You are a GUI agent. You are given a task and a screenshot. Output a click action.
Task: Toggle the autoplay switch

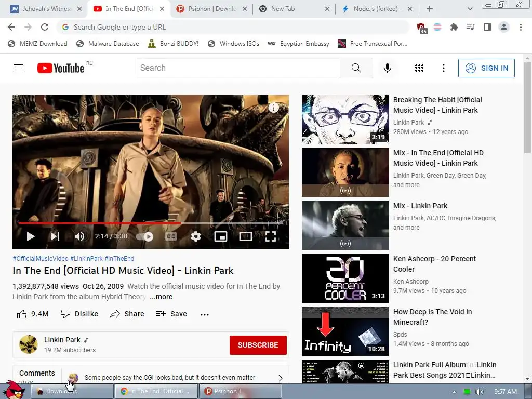pos(145,236)
